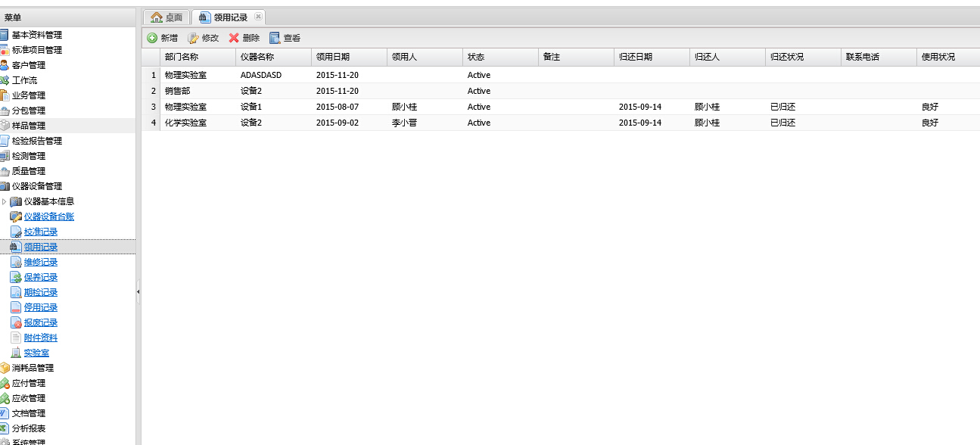The image size is (980, 445).
Task: Switch to the 桌面 tab
Action: coord(166,17)
